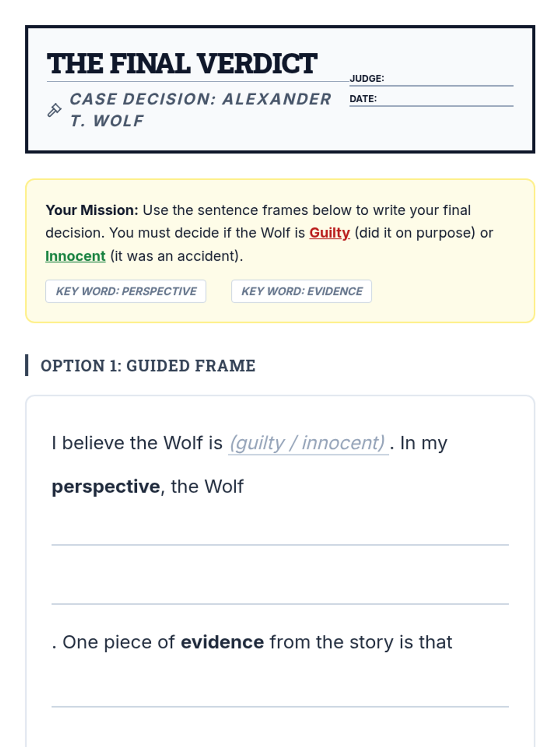This screenshot has height=747, width=560.
Task: Click the OPTION 1: GUIDED FRAME heading
Action: pos(148,366)
